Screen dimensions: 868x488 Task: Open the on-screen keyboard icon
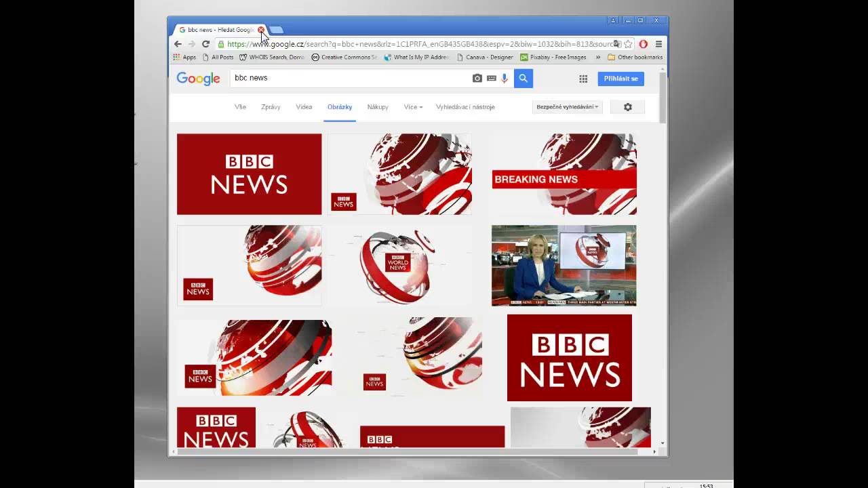491,79
